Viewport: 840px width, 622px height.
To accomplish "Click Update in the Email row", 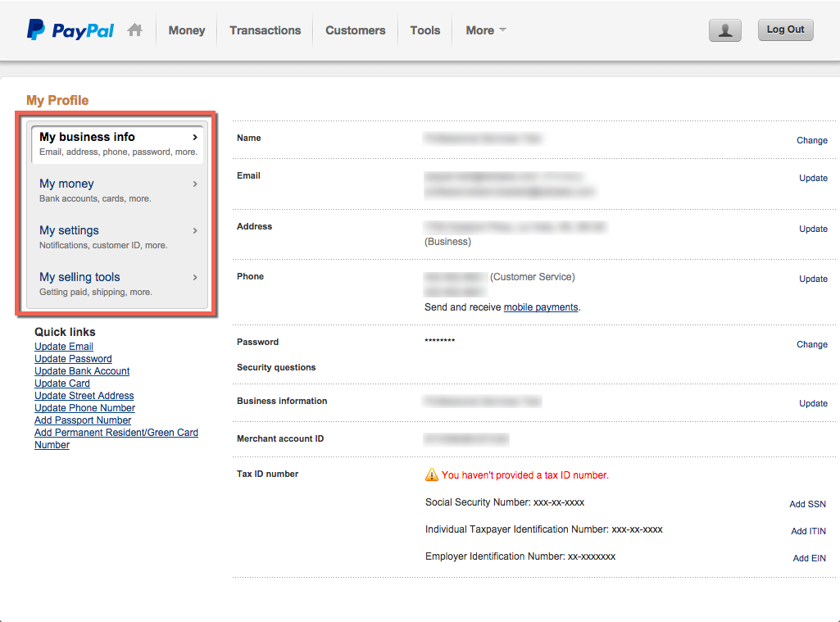I will coord(813,178).
